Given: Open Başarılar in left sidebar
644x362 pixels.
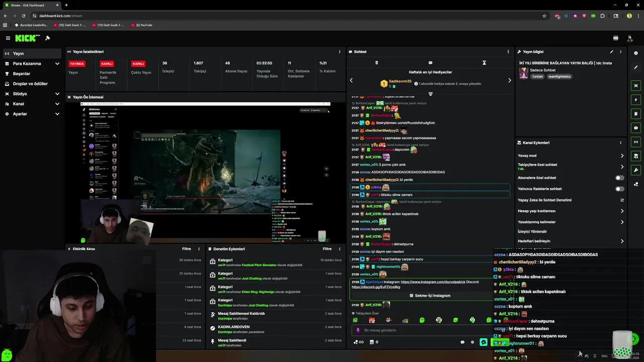Looking at the screenshot, I should click(x=33, y=74).
